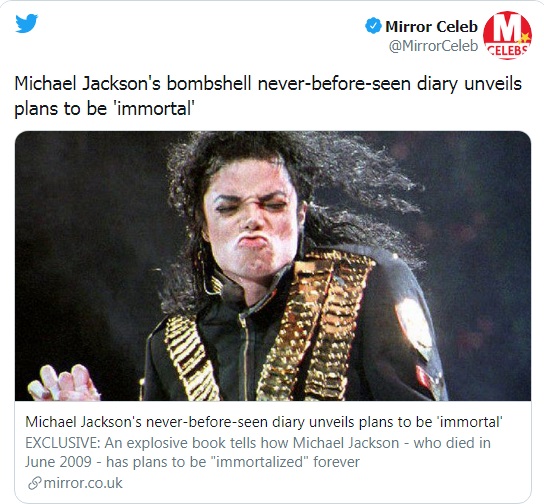The width and height of the screenshot is (544, 504).
Task: Click the raised hand in the photo
Action: (63, 383)
